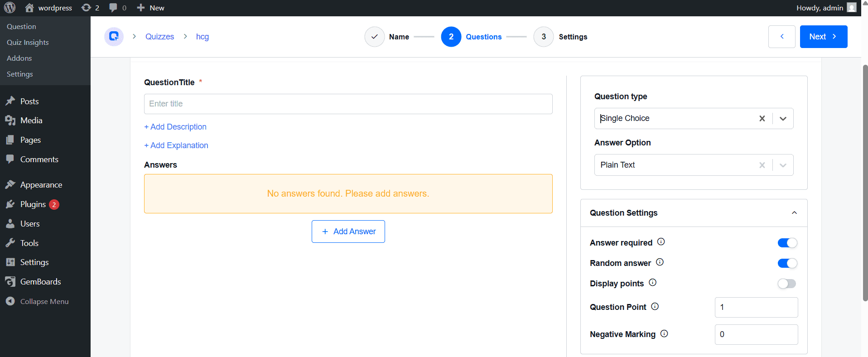Image resolution: width=868 pixels, height=357 pixels.
Task: Click the Appearance brush icon
Action: click(x=10, y=184)
